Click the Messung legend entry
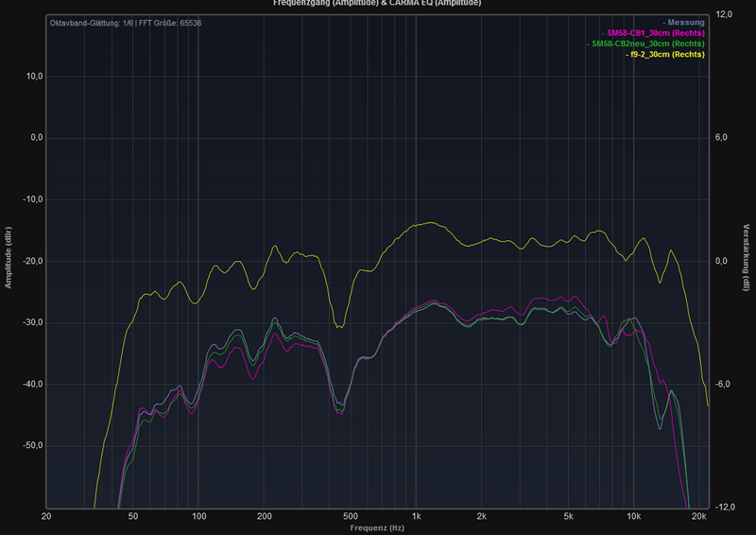This screenshot has width=756, height=535. (x=683, y=22)
